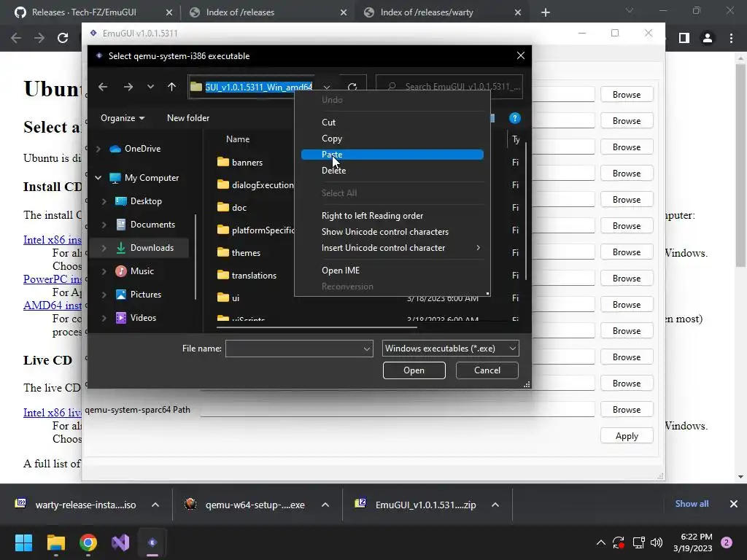Switch to the Index of /releases tab
The width and height of the screenshot is (747, 560).
click(x=268, y=12)
